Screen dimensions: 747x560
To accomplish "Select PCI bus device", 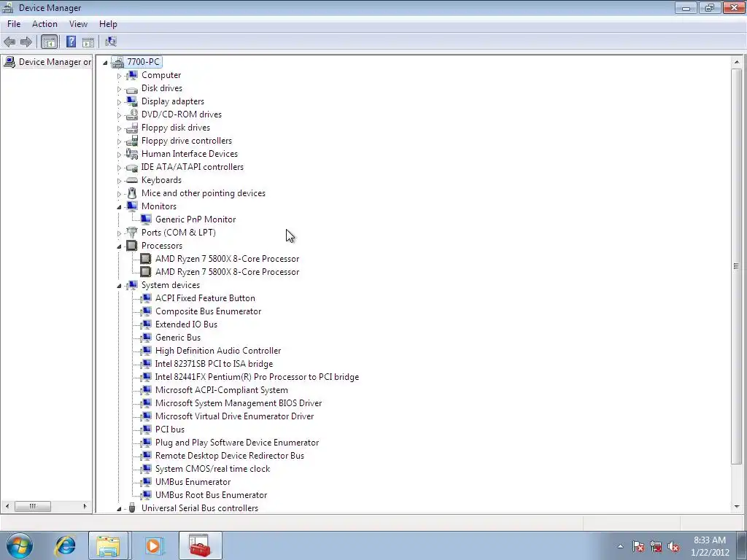I will (x=169, y=429).
